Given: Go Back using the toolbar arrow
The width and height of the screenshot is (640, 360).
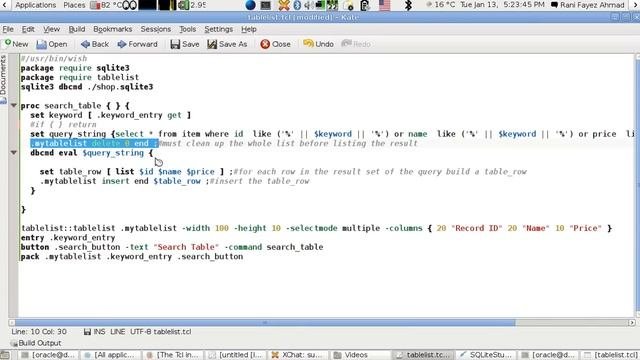Looking at the screenshot, I should pyautogui.click(x=95, y=44).
